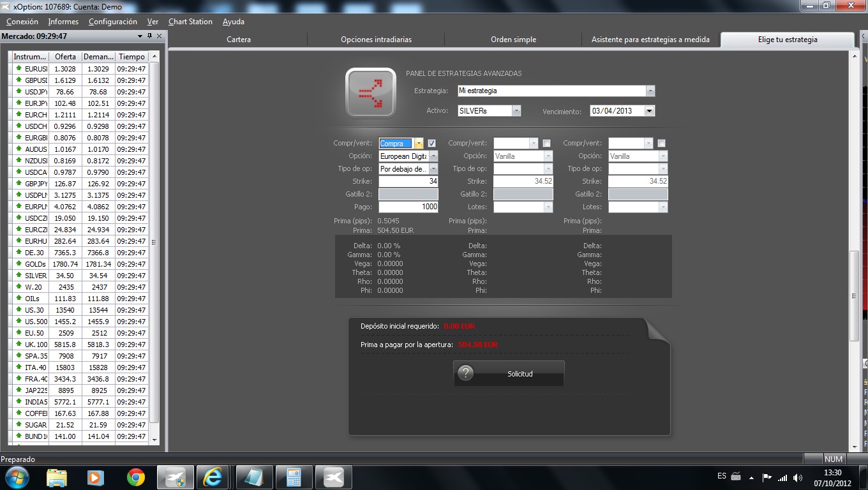Expand the third leg's Vanilla option dropdown

point(663,156)
